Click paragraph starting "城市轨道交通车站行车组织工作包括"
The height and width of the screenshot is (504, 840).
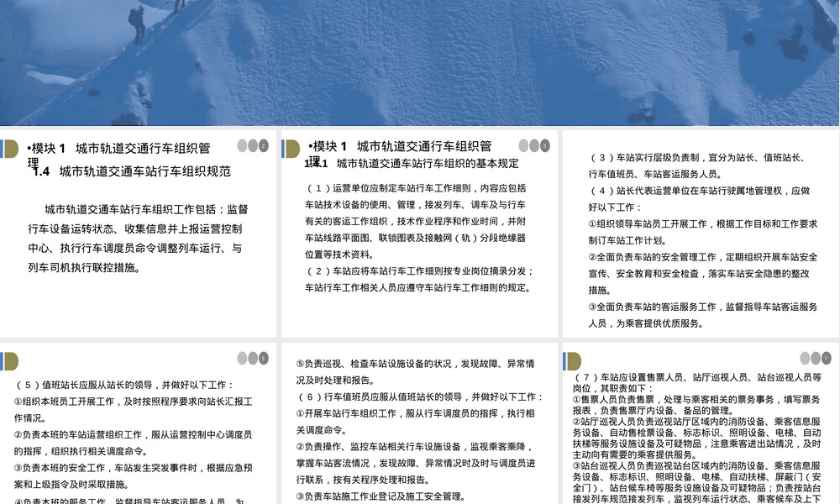coord(138,239)
